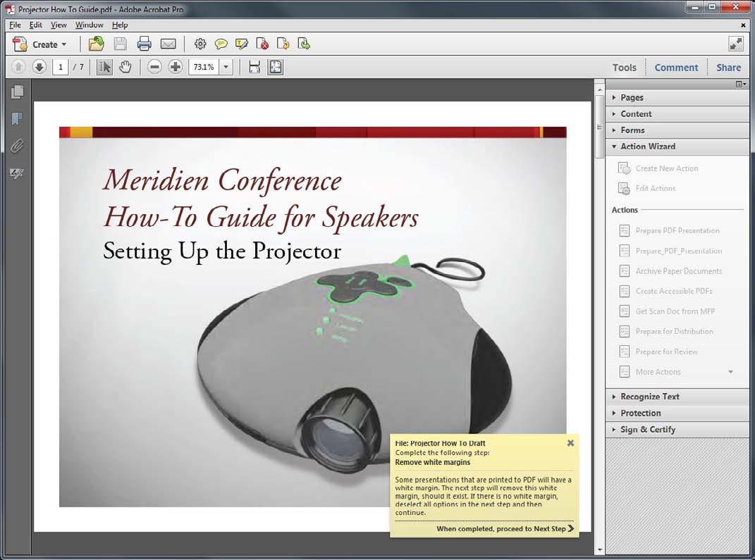Zoom in with the plus button

[176, 67]
